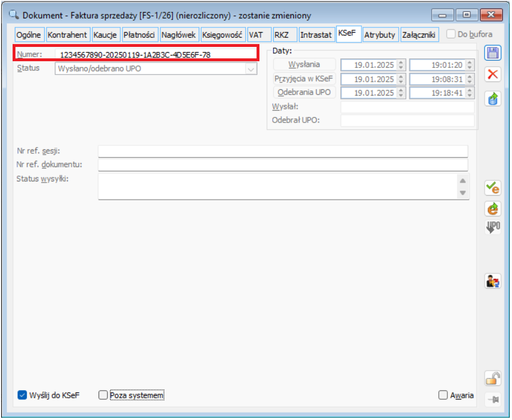This screenshot has height=420, width=512.
Task: Click the Wysłania date spinner arrows
Action: click(401, 65)
